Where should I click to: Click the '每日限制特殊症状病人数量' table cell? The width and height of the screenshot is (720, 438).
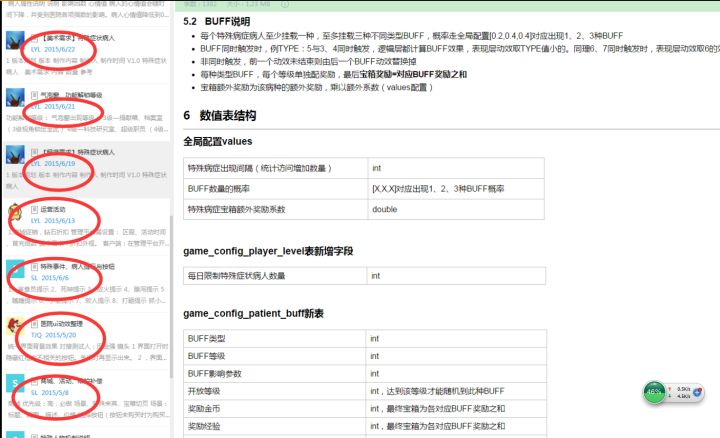tap(275, 276)
